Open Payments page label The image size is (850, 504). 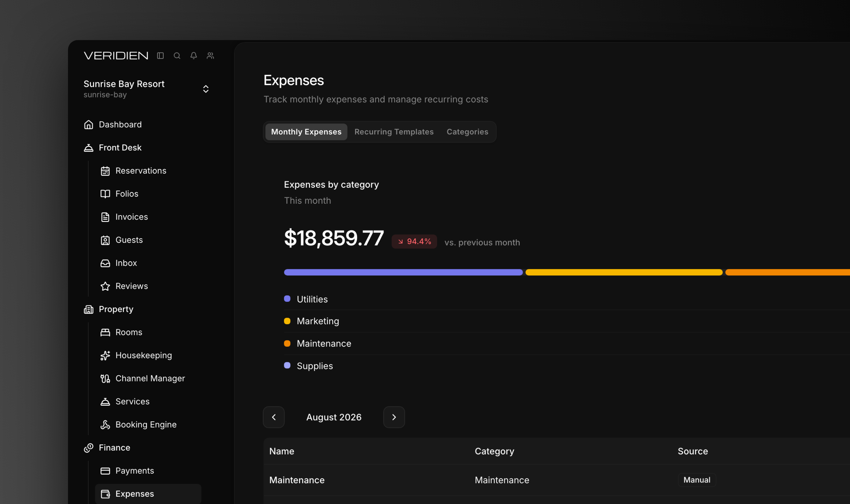tap(135, 471)
